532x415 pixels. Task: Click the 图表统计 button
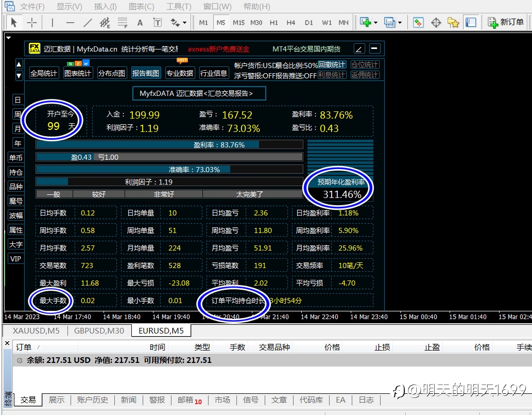click(78, 73)
